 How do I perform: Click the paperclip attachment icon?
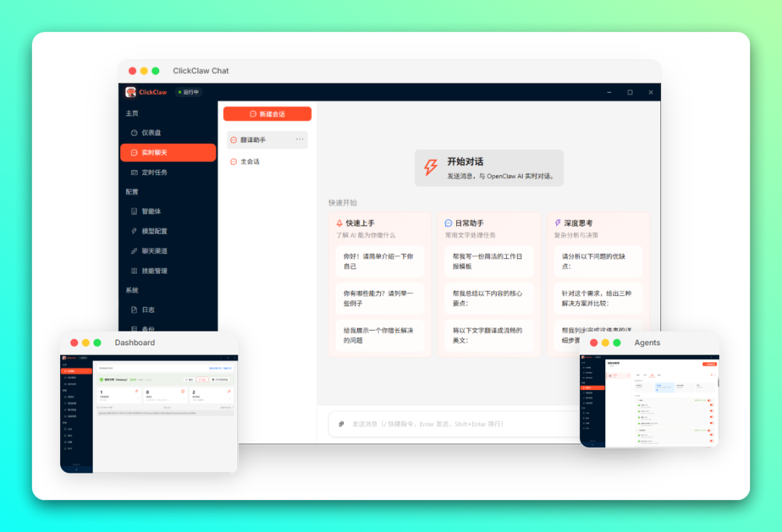[341, 424]
